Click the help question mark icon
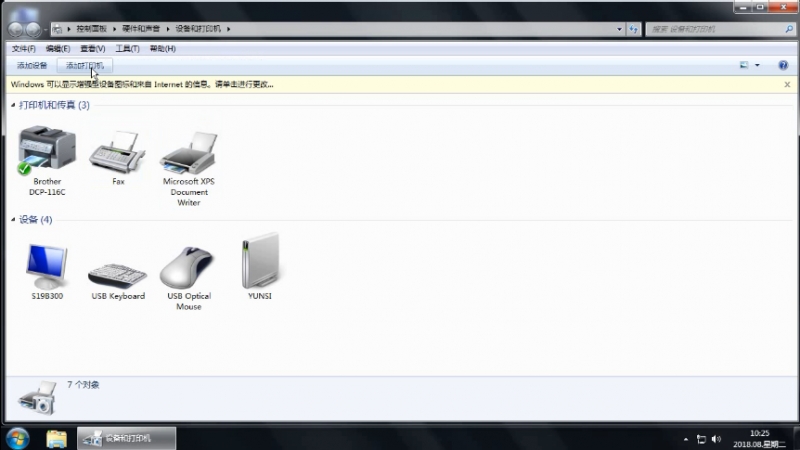Viewport: 800px width, 450px height. click(x=783, y=65)
